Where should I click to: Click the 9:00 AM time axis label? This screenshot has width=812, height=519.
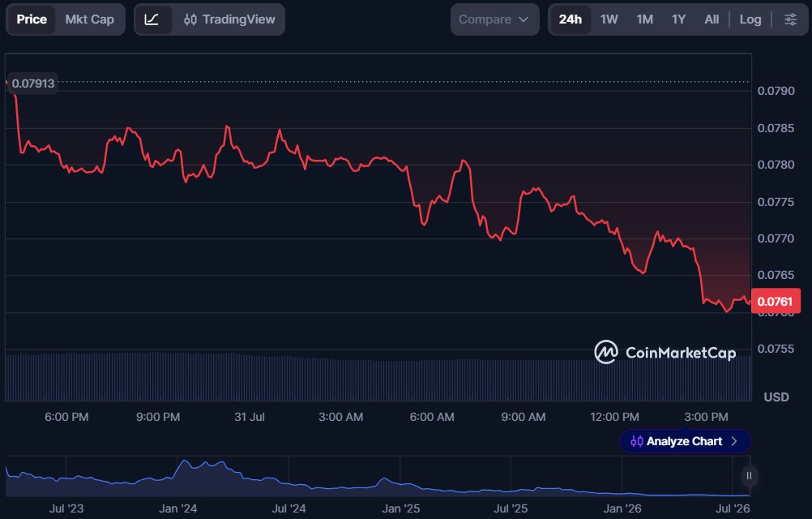pos(523,417)
